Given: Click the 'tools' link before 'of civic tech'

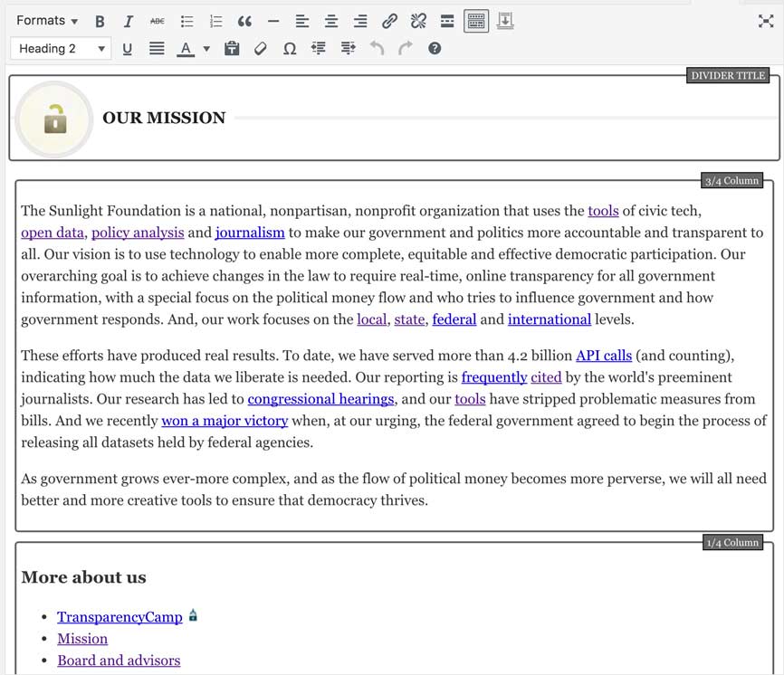Looking at the screenshot, I should pyautogui.click(x=603, y=211).
